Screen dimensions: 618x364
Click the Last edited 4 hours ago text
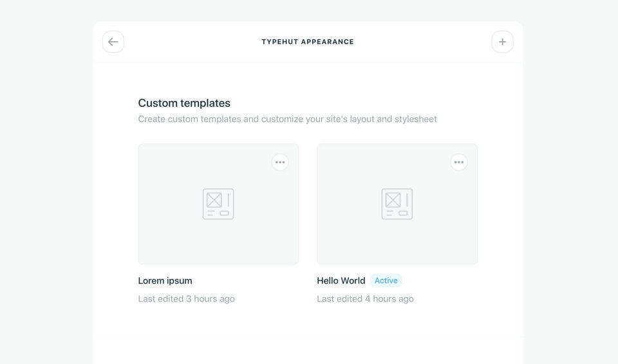[365, 298]
